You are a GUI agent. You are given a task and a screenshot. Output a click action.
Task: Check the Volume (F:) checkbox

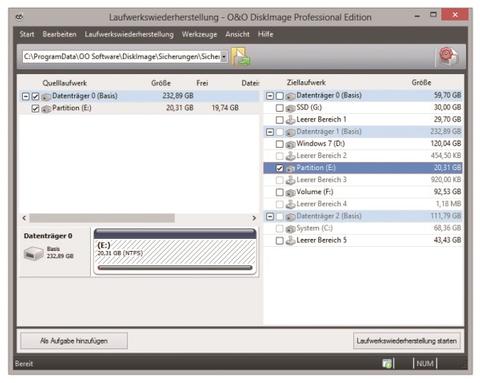click(280, 192)
